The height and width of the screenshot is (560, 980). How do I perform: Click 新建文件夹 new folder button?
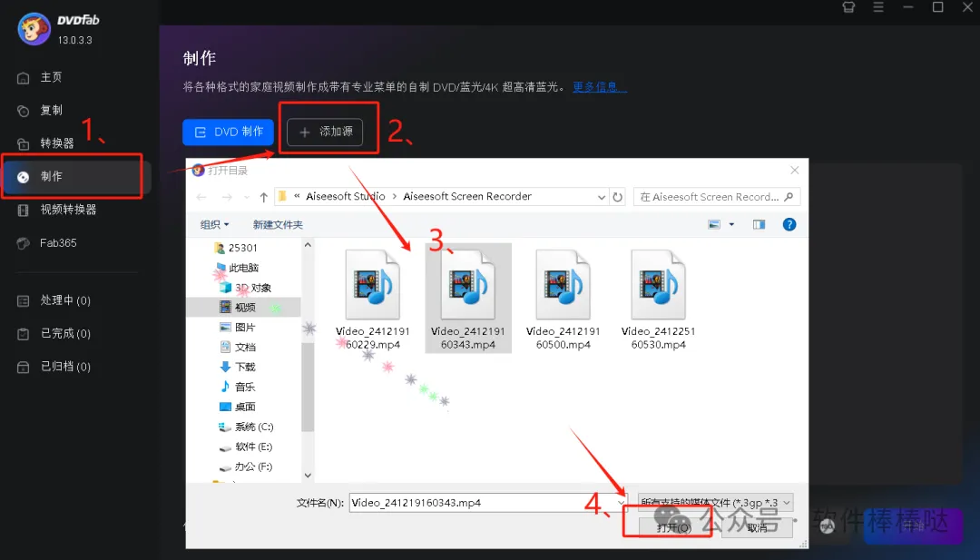click(278, 224)
